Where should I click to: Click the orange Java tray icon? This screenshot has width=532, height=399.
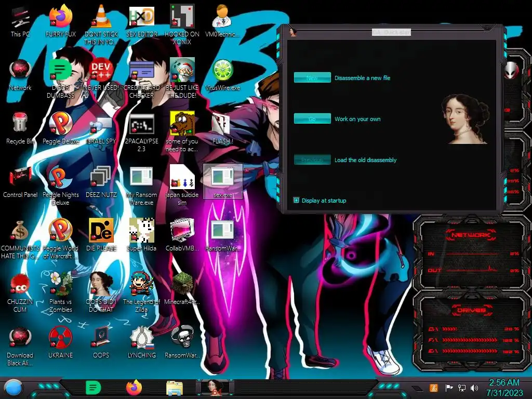(434, 388)
